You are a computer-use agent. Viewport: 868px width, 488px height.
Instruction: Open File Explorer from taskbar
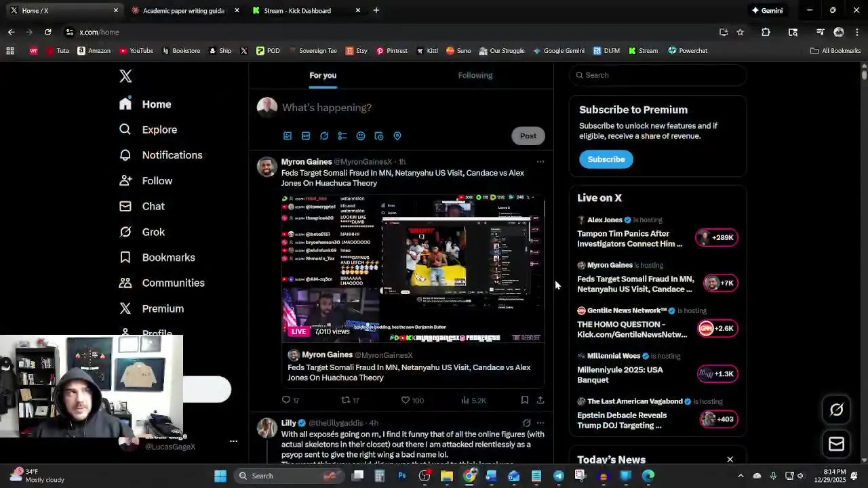(447, 476)
